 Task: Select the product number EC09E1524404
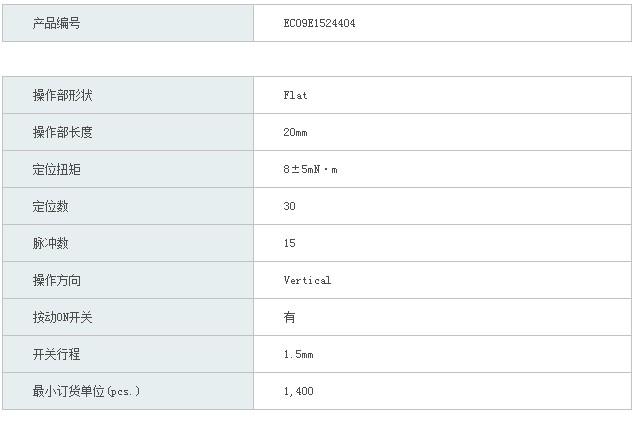(x=319, y=23)
